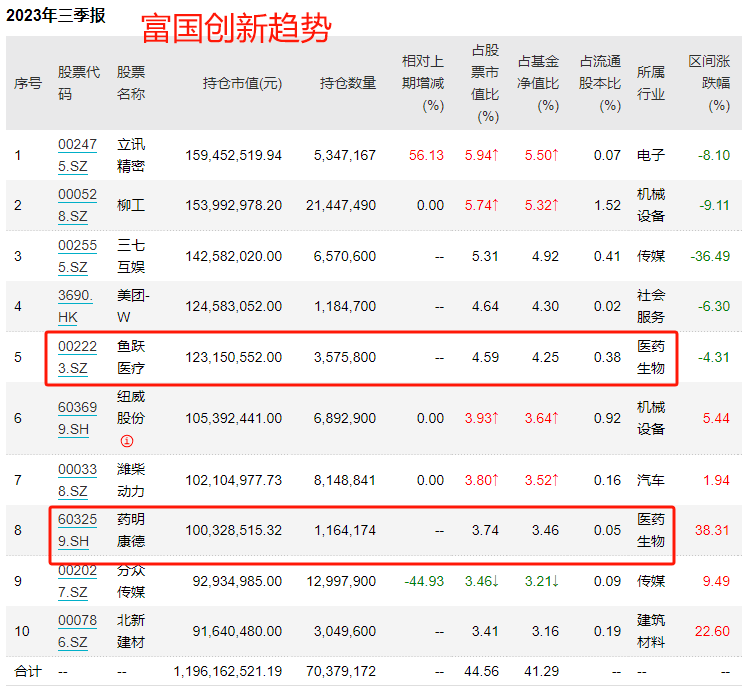Click the 所属行业 column header
742x688 pixels.
click(651, 83)
